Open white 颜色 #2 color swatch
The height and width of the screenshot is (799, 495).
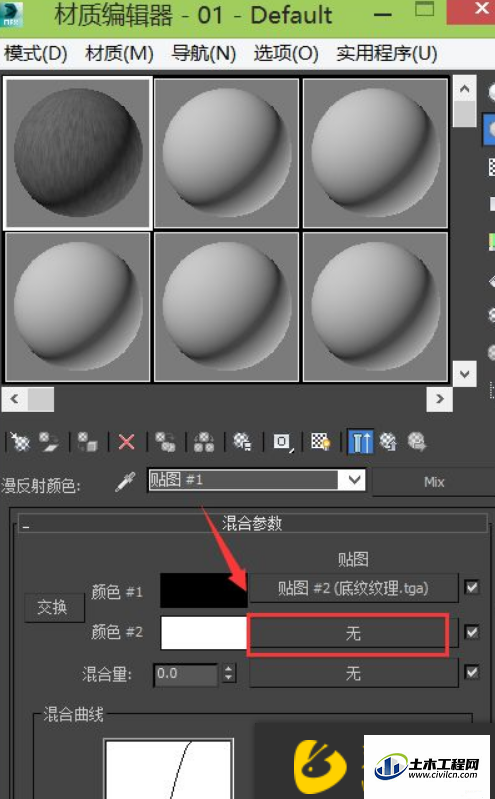pos(204,632)
